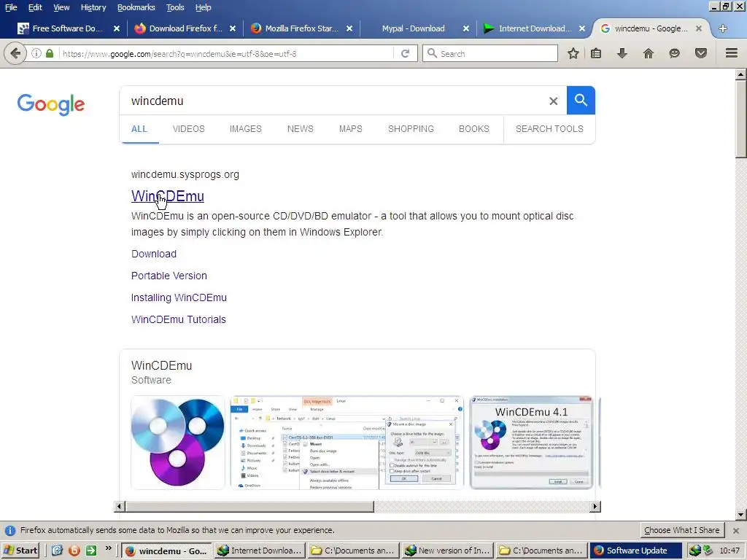Switch to New version of In... taskbar window
Screen dimensions: 747x560
[x=447, y=551]
